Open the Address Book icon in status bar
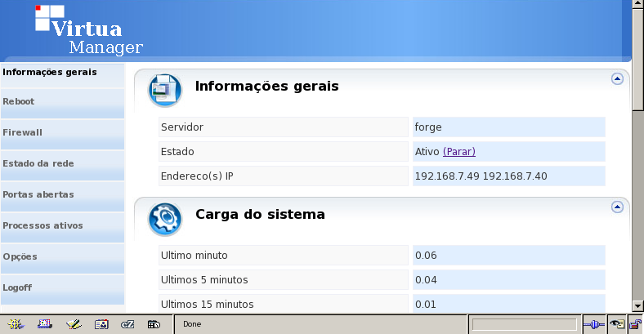The width and height of the screenshot is (644, 334). pos(101,324)
